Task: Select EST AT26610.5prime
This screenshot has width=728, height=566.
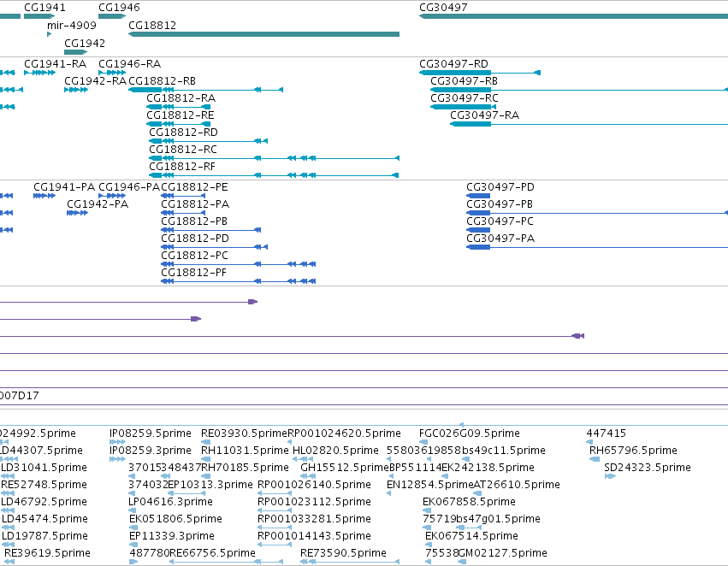Action: pyautogui.click(x=517, y=485)
